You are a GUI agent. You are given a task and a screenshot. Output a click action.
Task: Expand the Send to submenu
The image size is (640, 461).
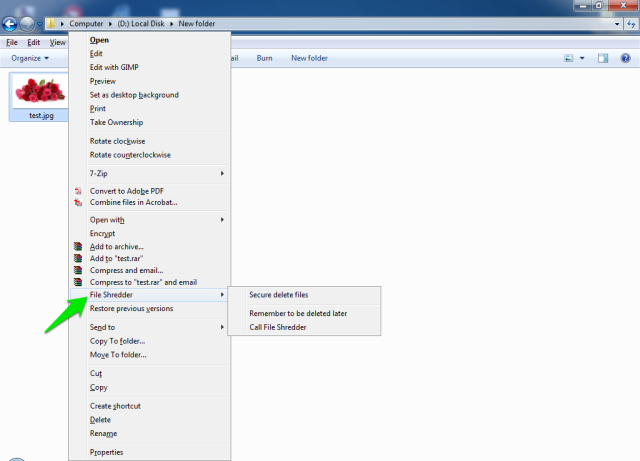point(150,327)
